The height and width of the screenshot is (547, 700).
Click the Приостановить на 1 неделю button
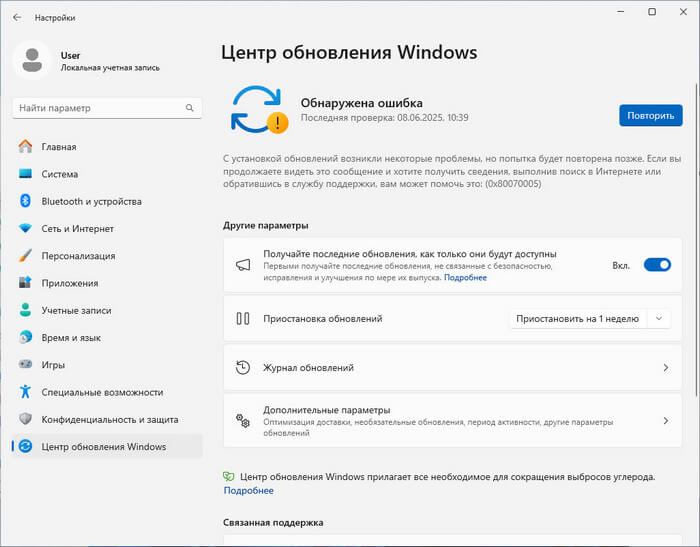pos(576,319)
